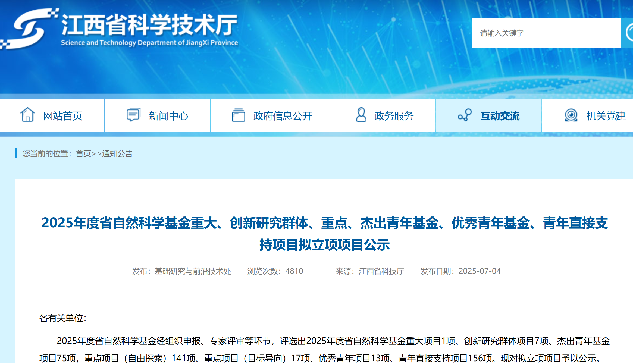Click the 通知公告 breadcrumb link
The image size is (633, 364).
[x=117, y=154]
